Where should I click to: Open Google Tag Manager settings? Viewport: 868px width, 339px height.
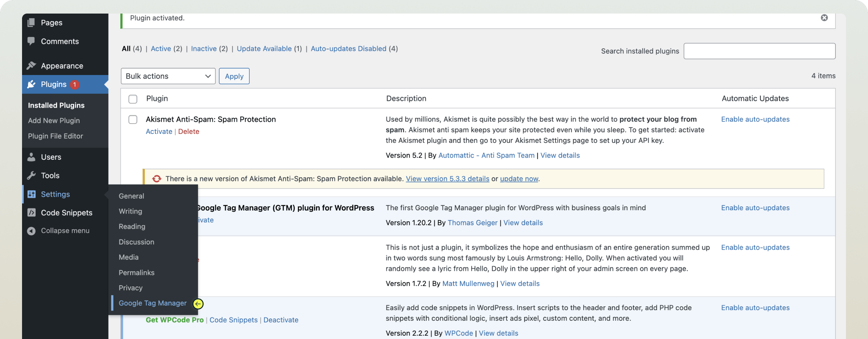coord(153,303)
